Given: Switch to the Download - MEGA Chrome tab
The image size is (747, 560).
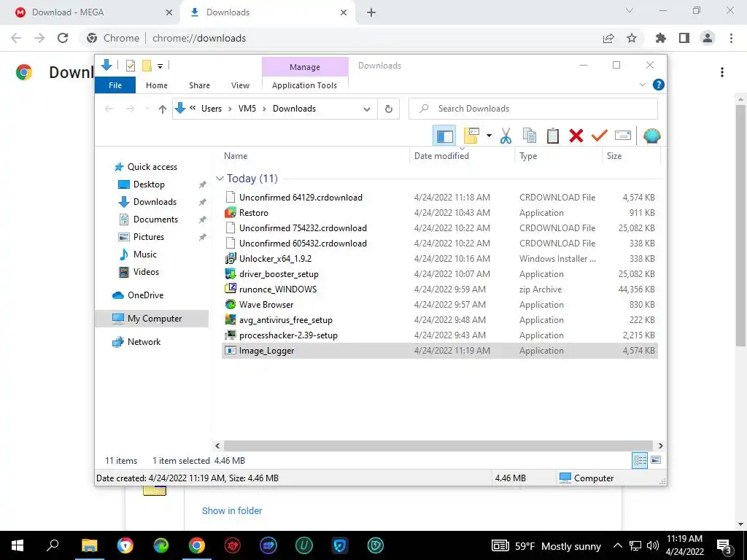Looking at the screenshot, I should pyautogui.click(x=90, y=12).
